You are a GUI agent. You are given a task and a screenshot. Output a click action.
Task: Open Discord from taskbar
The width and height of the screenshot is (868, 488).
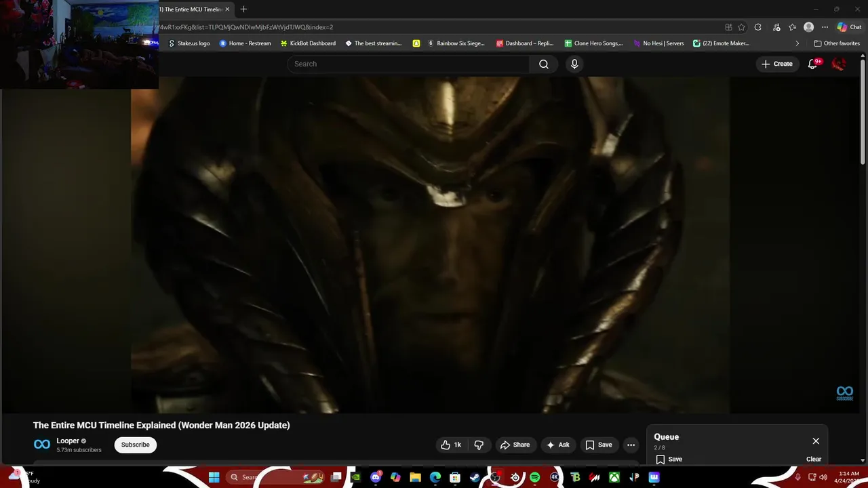(x=376, y=477)
